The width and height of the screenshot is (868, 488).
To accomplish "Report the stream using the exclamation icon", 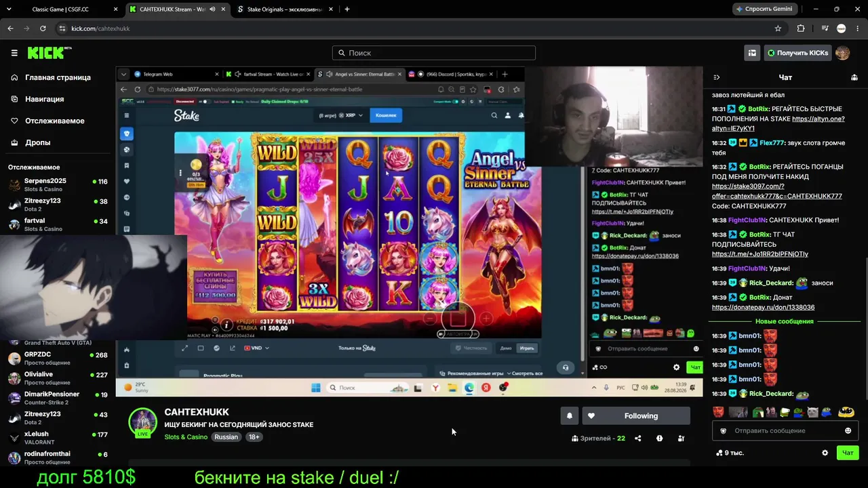I will tap(659, 439).
